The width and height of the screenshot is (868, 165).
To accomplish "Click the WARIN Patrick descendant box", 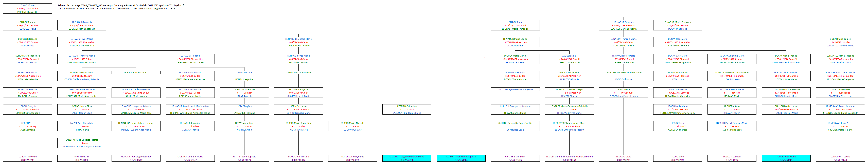I will pos(82,158).
